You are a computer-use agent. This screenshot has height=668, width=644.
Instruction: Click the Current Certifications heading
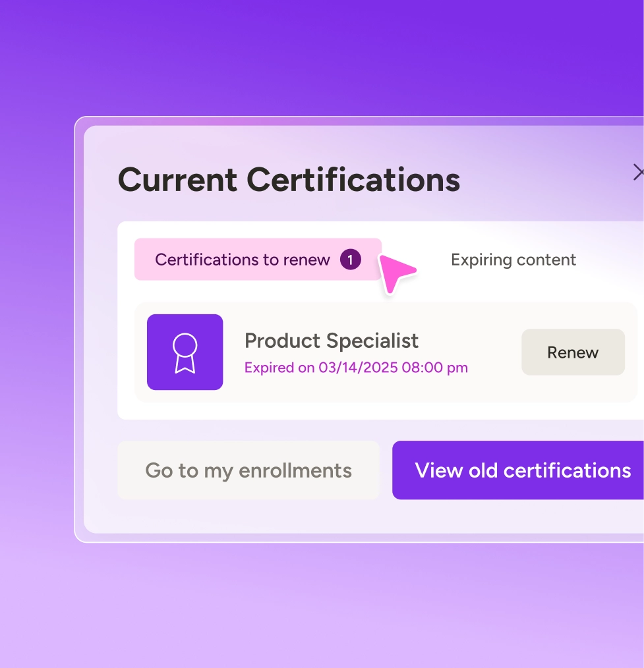click(x=289, y=180)
